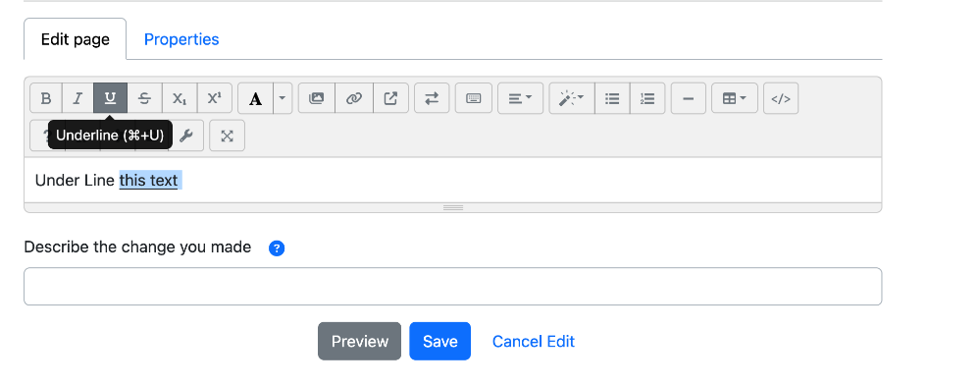
Task: Insert a numbered ordered list
Action: [647, 98]
